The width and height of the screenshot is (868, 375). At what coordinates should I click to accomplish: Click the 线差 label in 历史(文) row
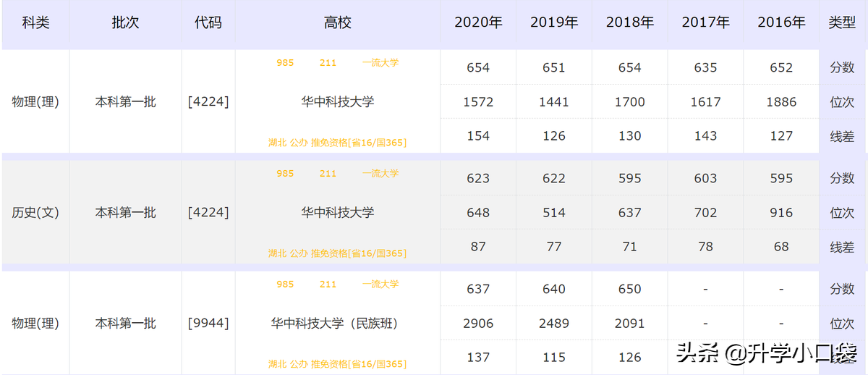pos(842,247)
